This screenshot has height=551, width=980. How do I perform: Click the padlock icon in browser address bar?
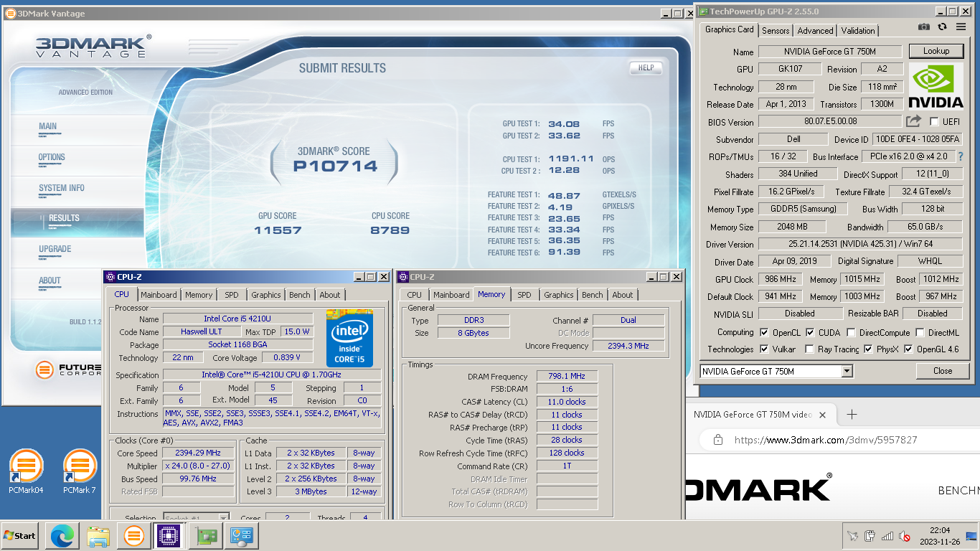click(717, 440)
